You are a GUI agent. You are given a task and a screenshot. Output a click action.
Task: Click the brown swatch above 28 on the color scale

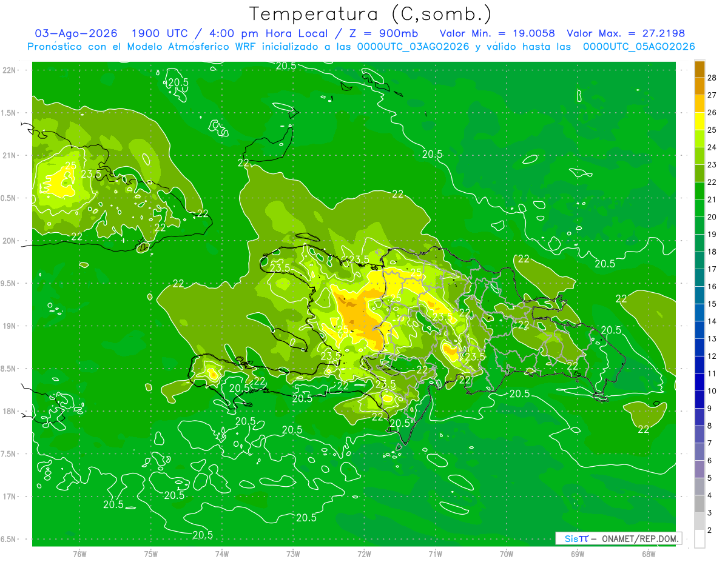coord(699,69)
